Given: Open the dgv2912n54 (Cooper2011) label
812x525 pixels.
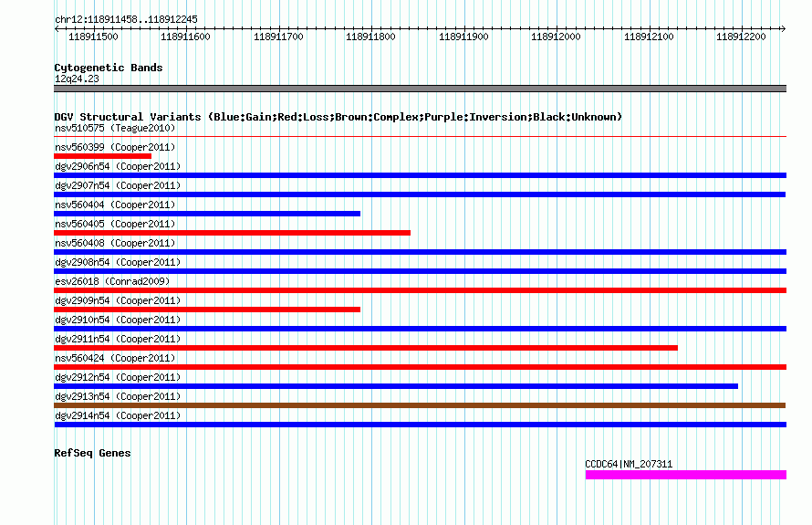Looking at the screenshot, I should point(118,377).
